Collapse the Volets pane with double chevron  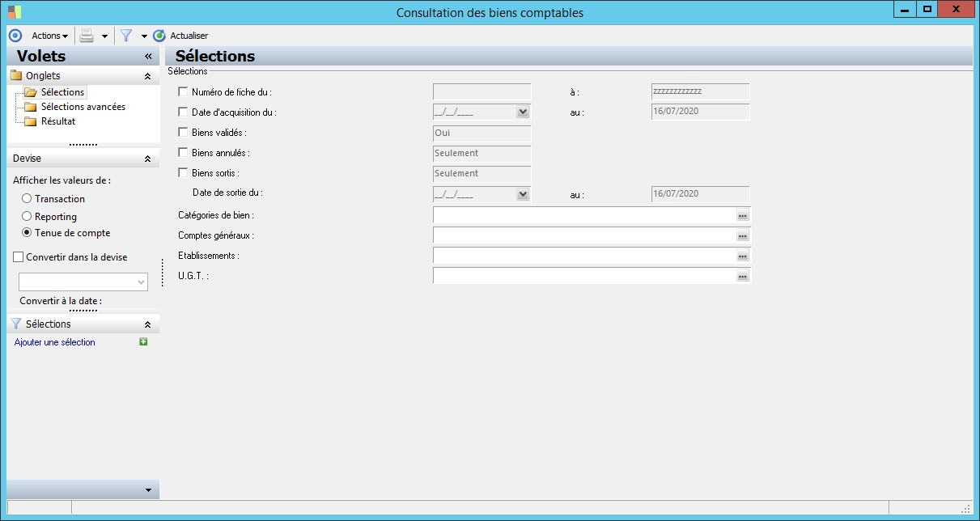(x=148, y=57)
